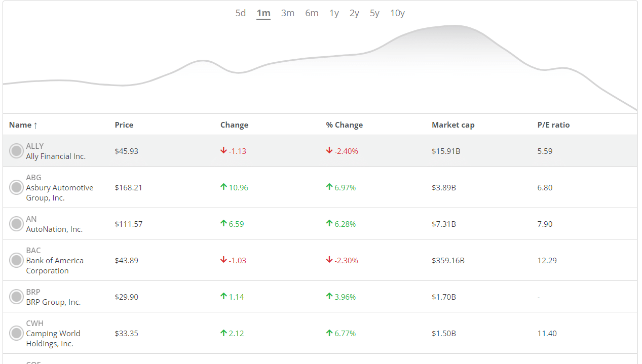Select the BAC row radio button
This screenshot has height=364, width=642.
17,260
